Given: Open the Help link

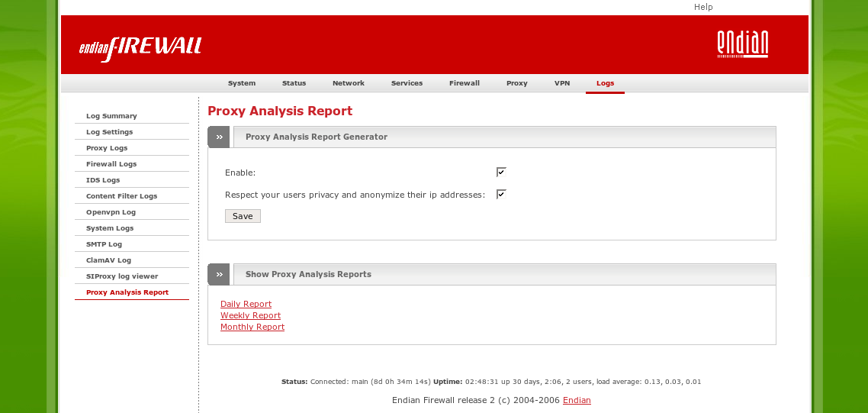Looking at the screenshot, I should click(703, 7).
